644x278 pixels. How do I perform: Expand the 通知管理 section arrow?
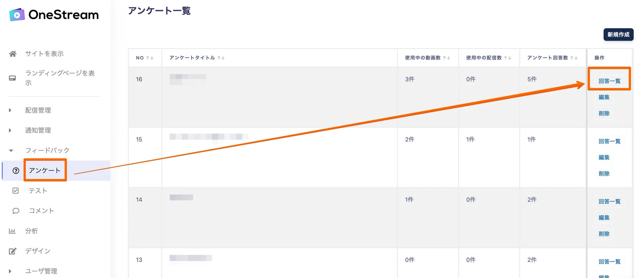(10, 130)
